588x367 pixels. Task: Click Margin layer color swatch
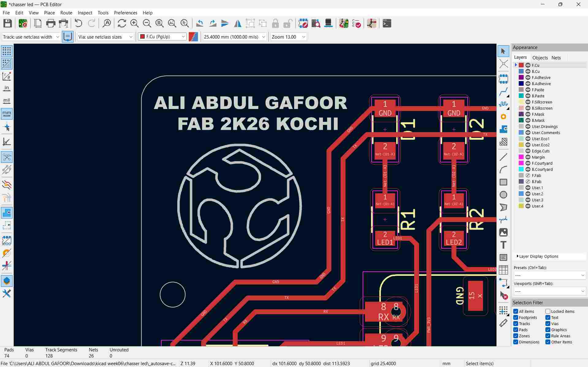click(521, 157)
